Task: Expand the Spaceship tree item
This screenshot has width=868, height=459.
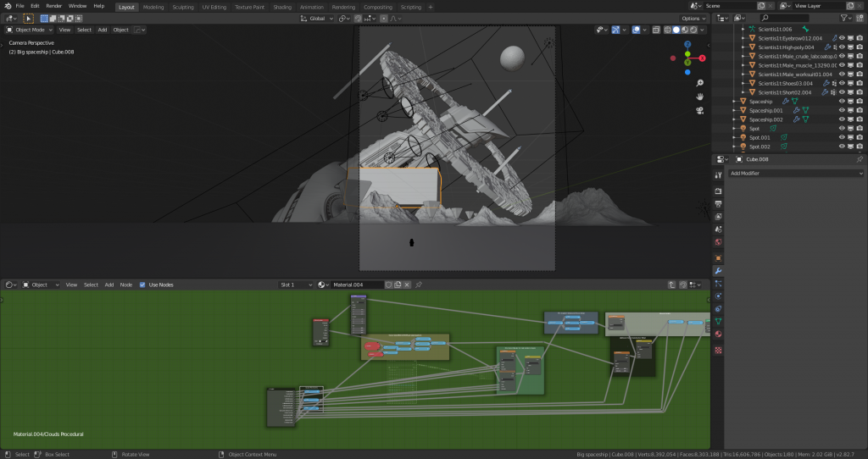Action: [735, 102]
